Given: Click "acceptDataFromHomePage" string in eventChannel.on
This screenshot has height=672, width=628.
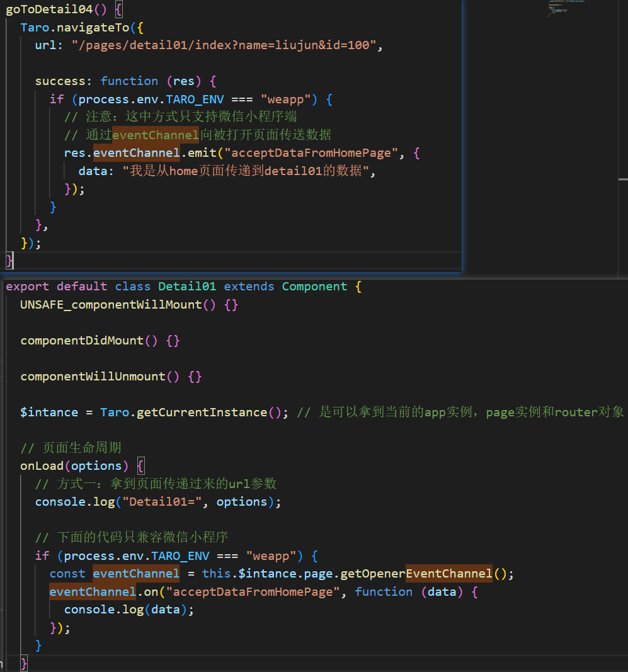Looking at the screenshot, I should (x=253, y=592).
